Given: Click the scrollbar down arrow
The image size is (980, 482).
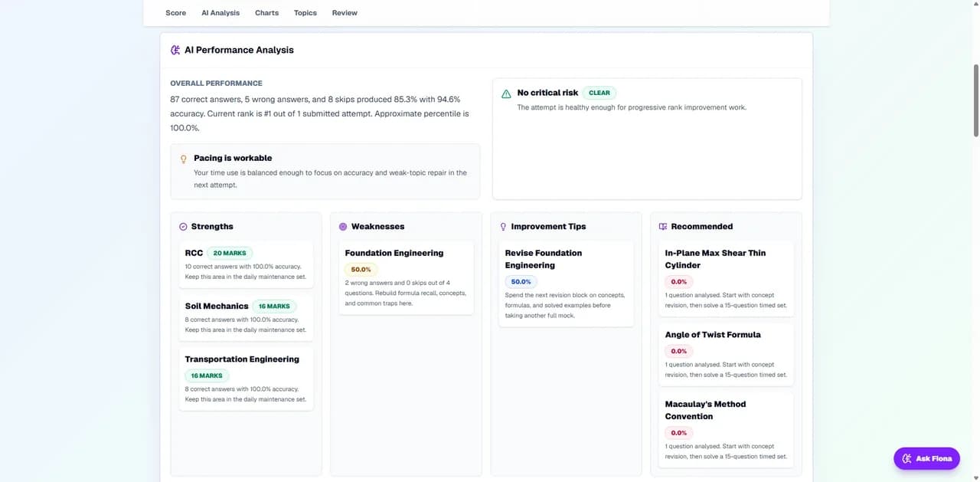Looking at the screenshot, I should point(975,477).
